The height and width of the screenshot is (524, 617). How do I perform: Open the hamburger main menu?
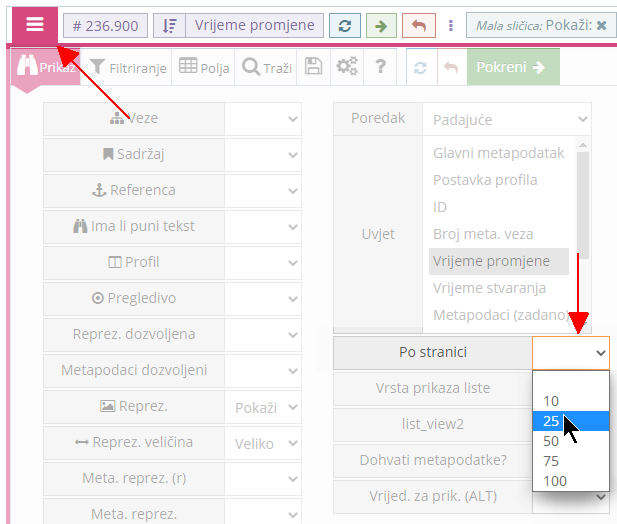[x=35, y=25]
